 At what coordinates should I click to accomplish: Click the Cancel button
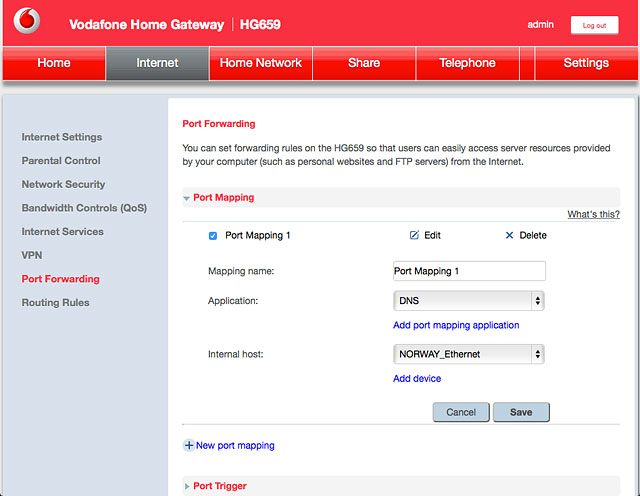click(x=461, y=412)
